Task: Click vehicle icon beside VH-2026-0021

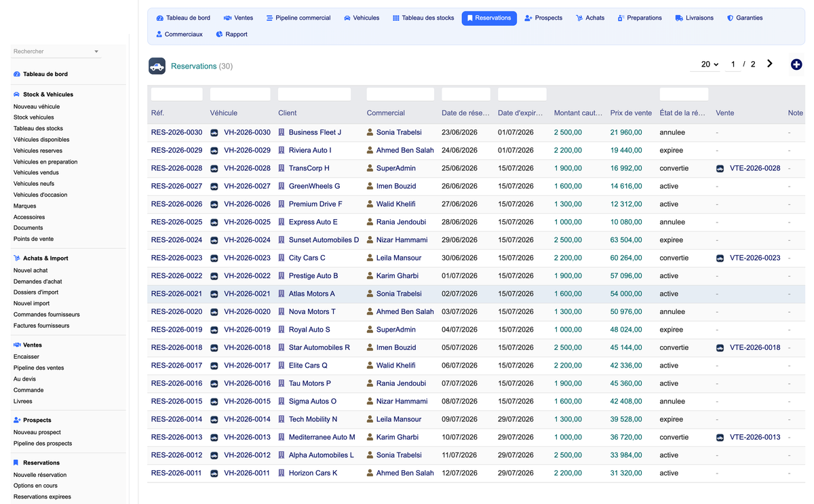Action: pos(214,294)
